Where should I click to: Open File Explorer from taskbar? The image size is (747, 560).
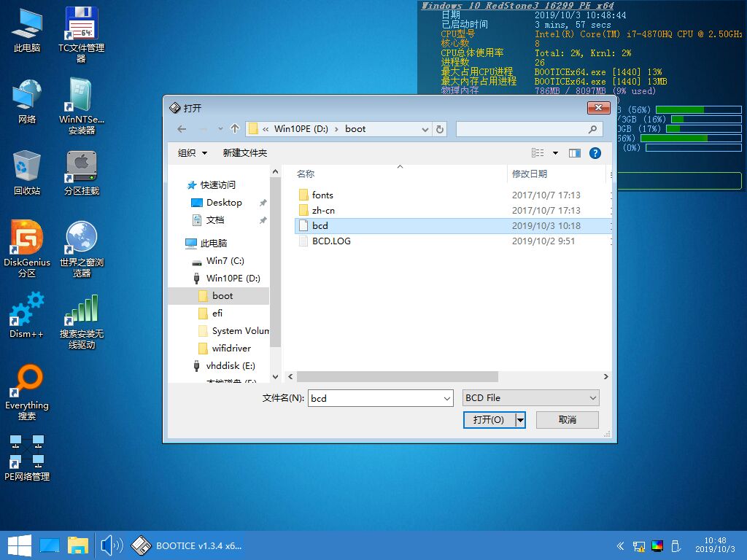[77, 545]
